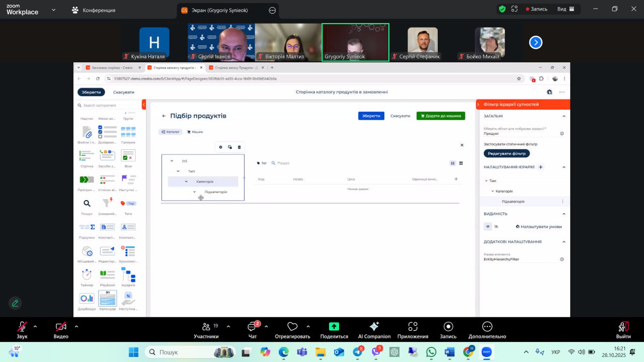The image size is (644, 362).
Task: Open audio options arrow next to Звук
Action: [35, 326]
